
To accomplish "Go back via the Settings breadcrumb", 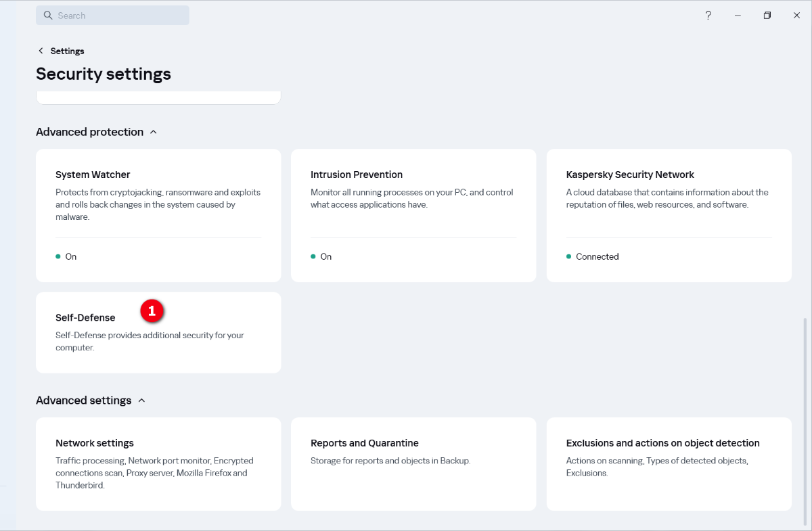I will (x=67, y=51).
